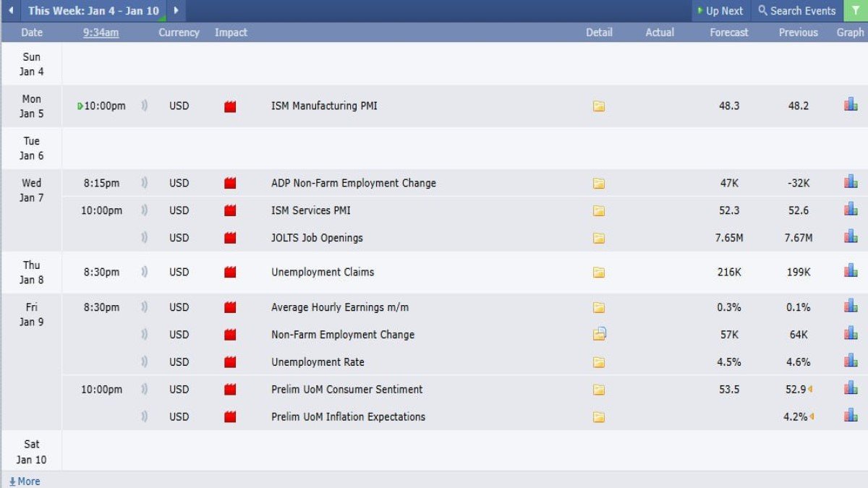Click the revision marker next to 52.9
868x488 pixels.
pyautogui.click(x=811, y=389)
